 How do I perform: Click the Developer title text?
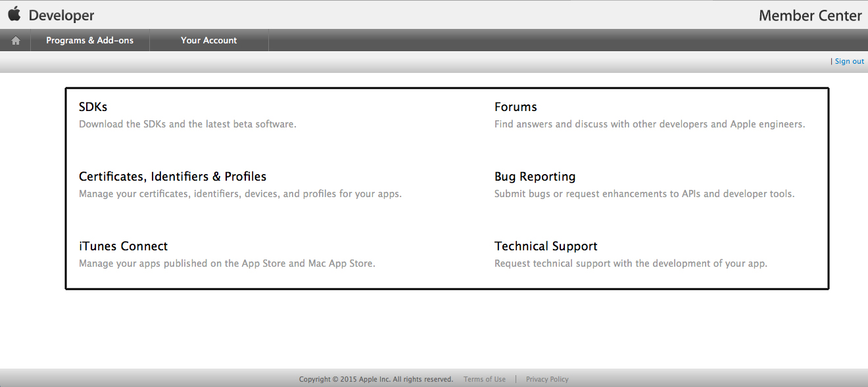(61, 15)
